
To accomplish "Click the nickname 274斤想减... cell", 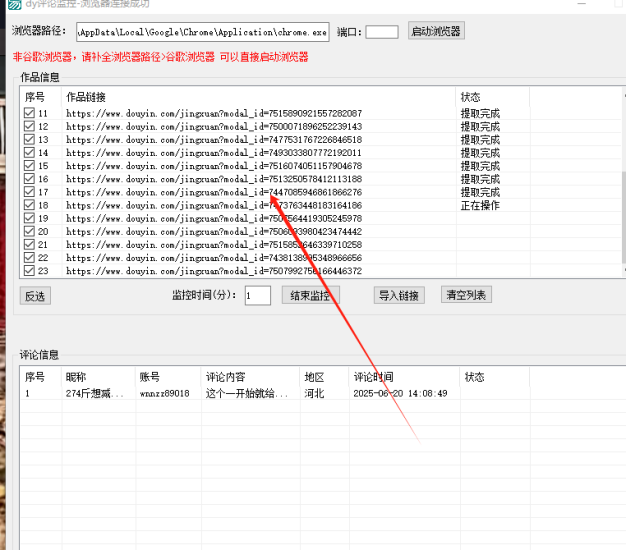I will coord(95,394).
